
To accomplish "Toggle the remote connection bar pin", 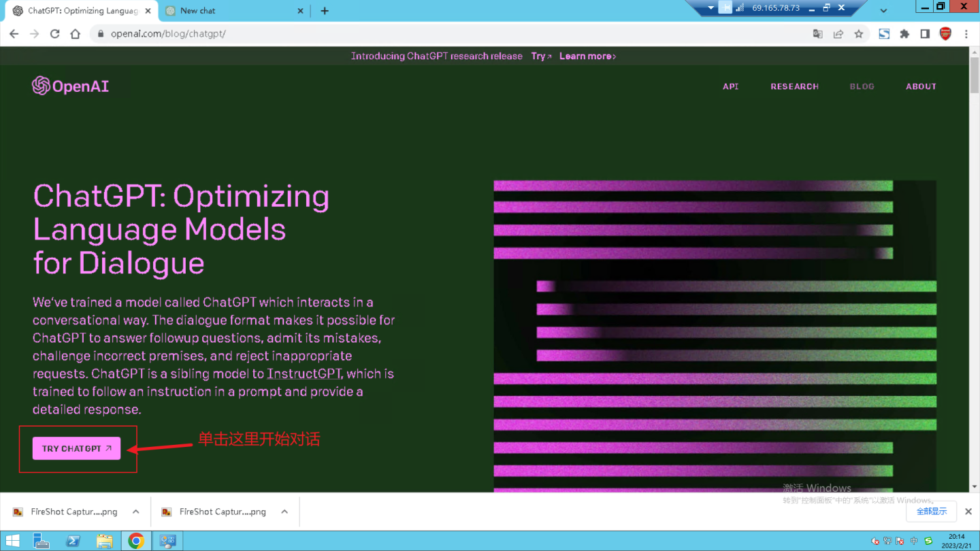I will pos(725,8).
